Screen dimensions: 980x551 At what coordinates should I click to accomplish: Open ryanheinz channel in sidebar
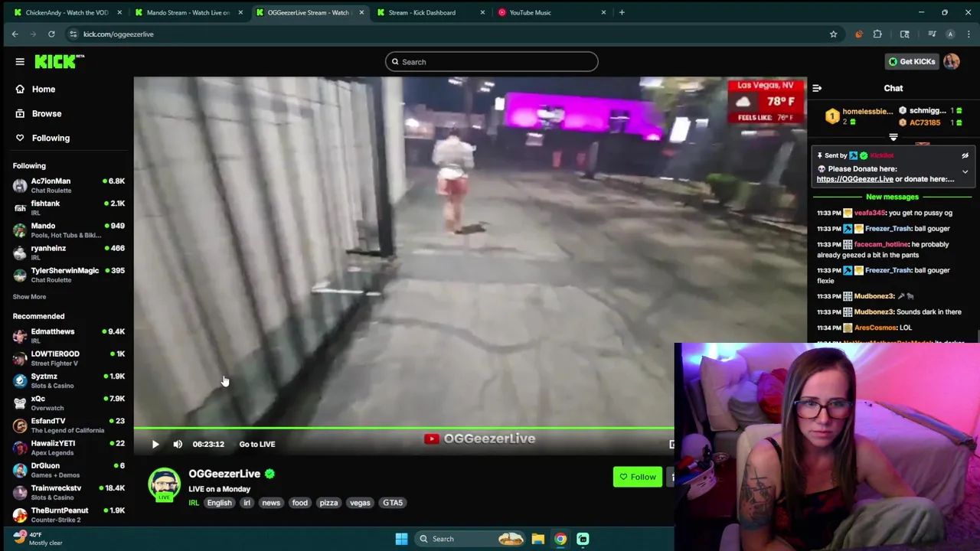tap(69, 252)
